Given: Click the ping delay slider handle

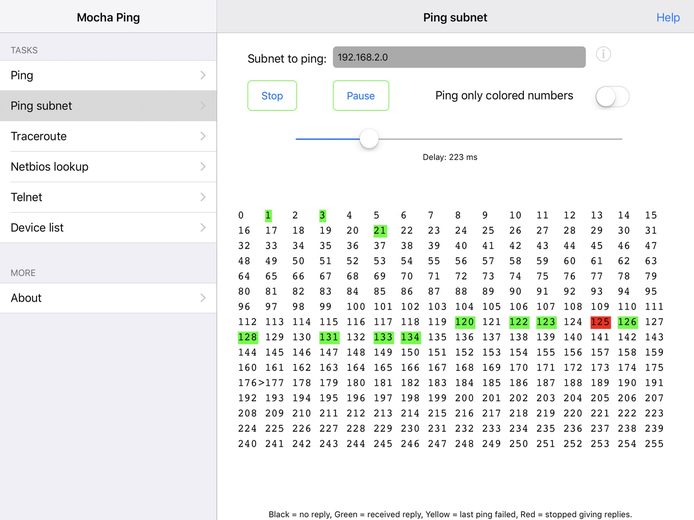Looking at the screenshot, I should [x=369, y=139].
